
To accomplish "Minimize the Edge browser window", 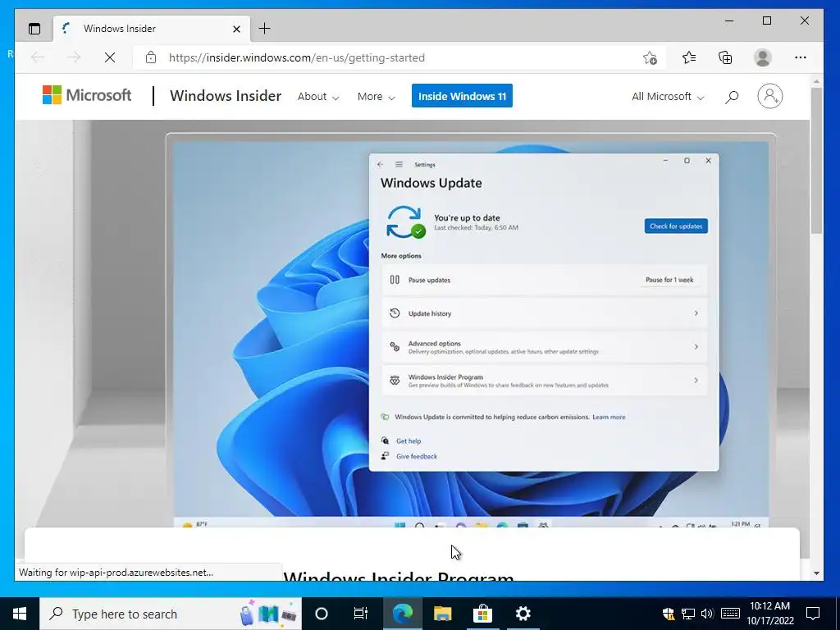I will click(x=729, y=21).
